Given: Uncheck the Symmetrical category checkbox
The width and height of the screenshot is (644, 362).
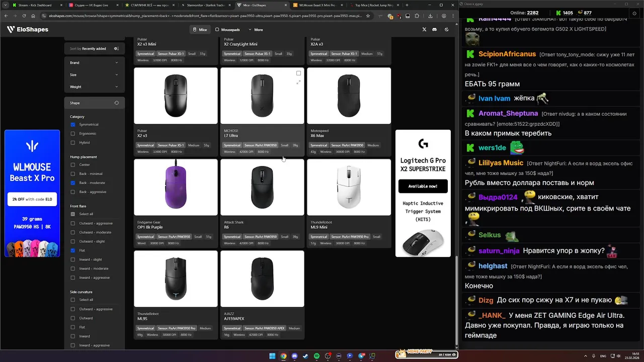Looking at the screenshot, I should click(x=73, y=125).
